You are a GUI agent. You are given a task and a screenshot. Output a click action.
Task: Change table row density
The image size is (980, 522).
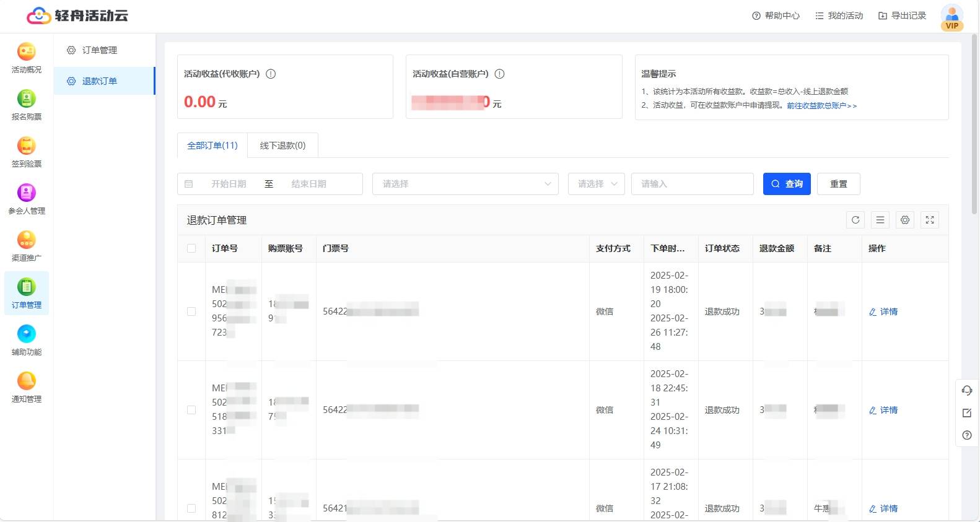click(880, 220)
